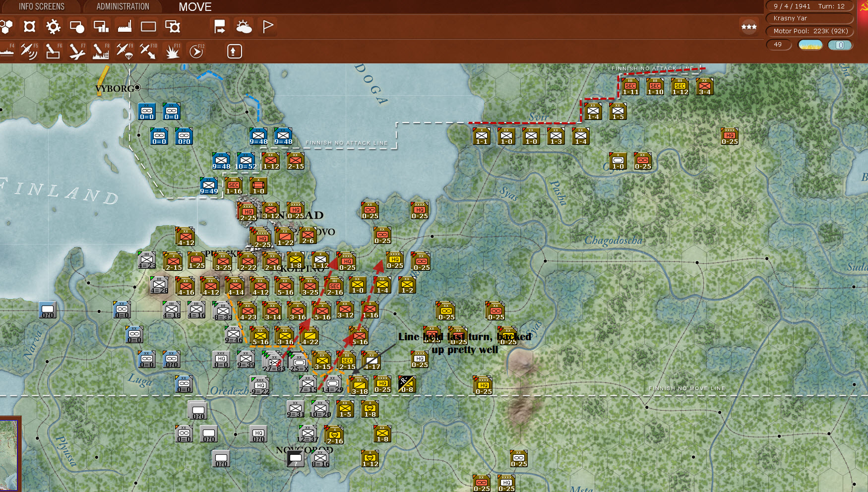Select the Finnish unit labeled 10=52
This screenshot has height=492, width=868.
coord(246,161)
